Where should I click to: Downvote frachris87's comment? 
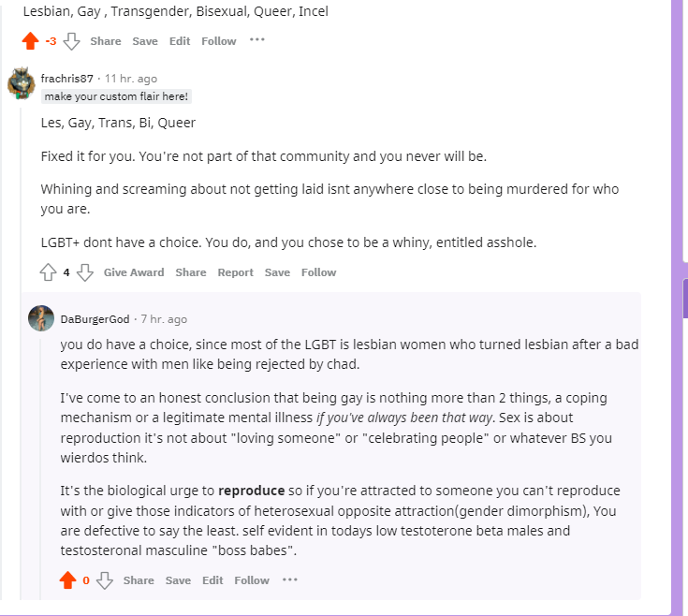click(x=85, y=272)
